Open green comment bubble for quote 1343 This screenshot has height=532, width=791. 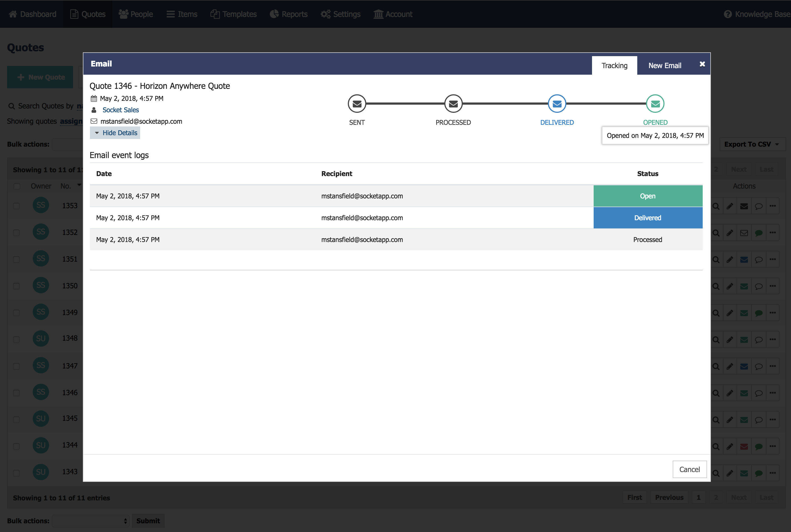click(759, 473)
